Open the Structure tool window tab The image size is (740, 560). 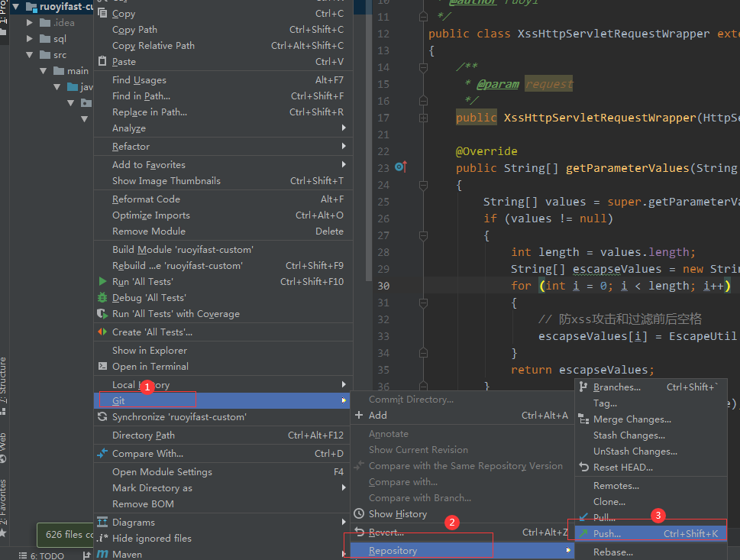3,386
